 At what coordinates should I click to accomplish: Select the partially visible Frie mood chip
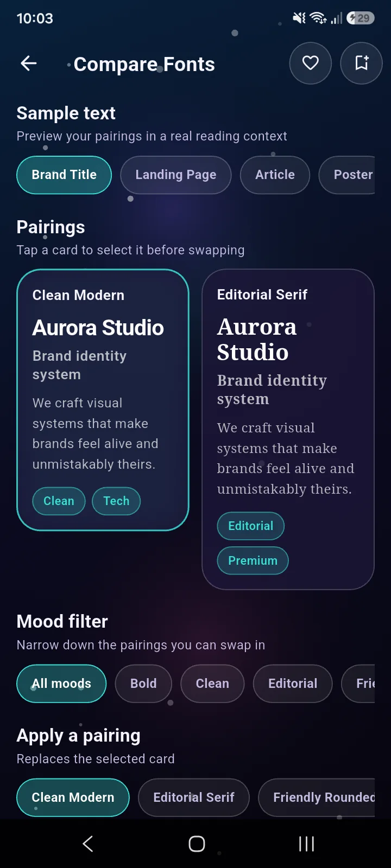tap(358, 684)
